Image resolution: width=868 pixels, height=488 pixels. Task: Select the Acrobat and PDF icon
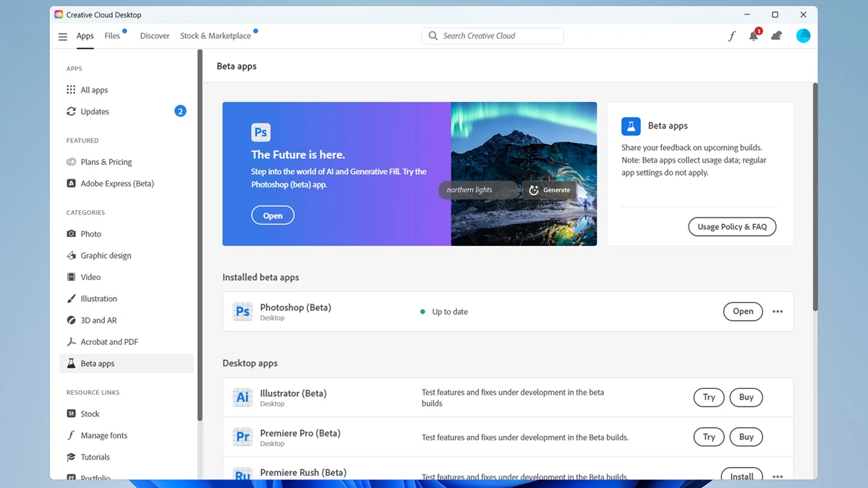point(71,342)
